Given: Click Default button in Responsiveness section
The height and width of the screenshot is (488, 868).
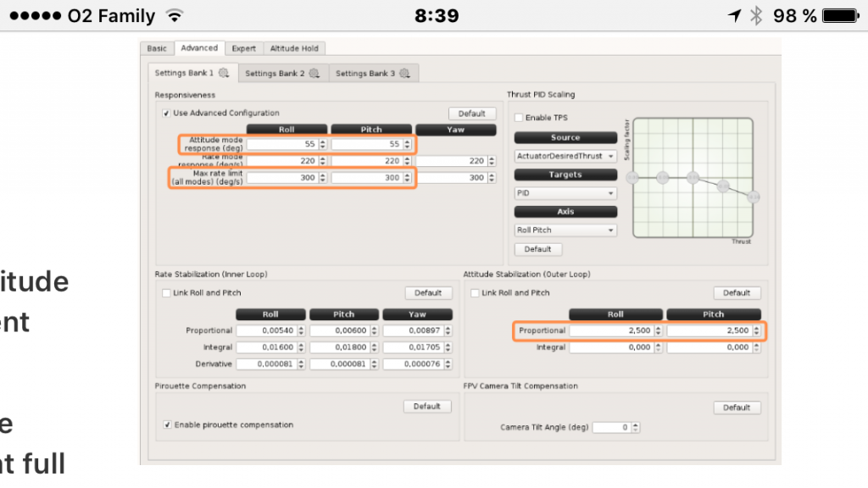Looking at the screenshot, I should [471, 114].
